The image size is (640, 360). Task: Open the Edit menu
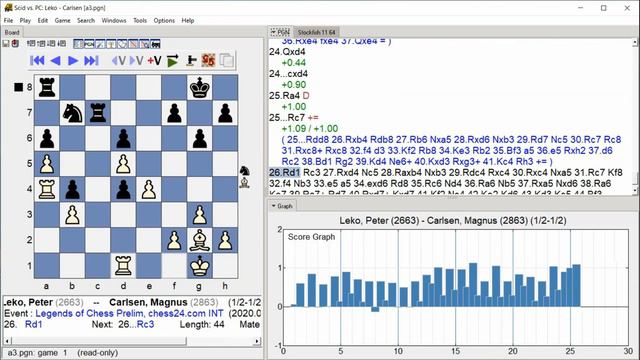[x=43, y=20]
